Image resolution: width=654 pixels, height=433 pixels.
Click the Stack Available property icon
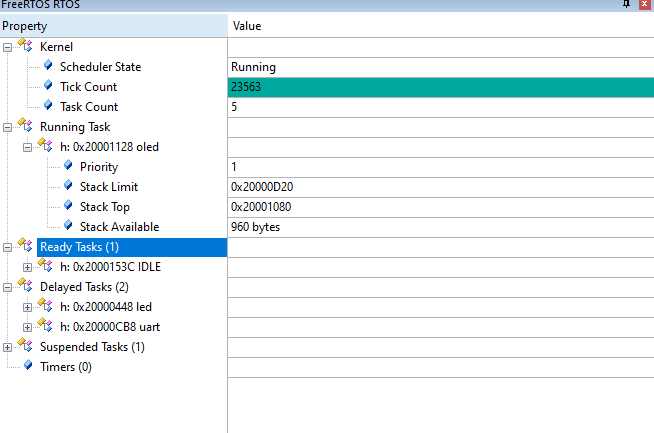68,225
